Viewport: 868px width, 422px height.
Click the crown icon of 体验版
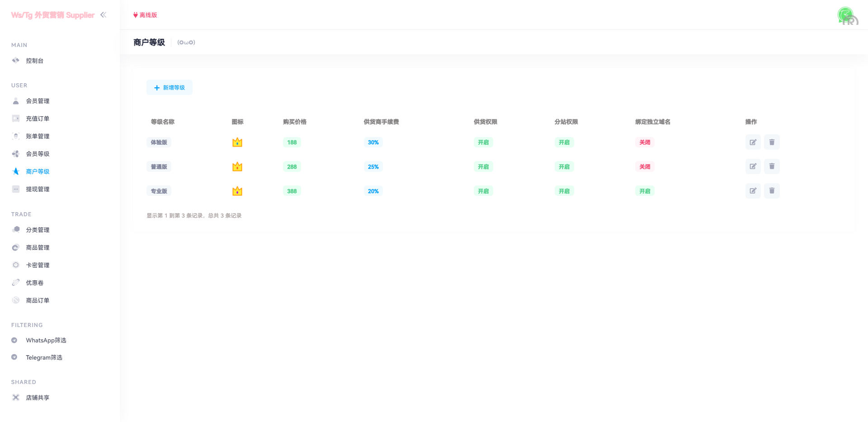coord(237,142)
